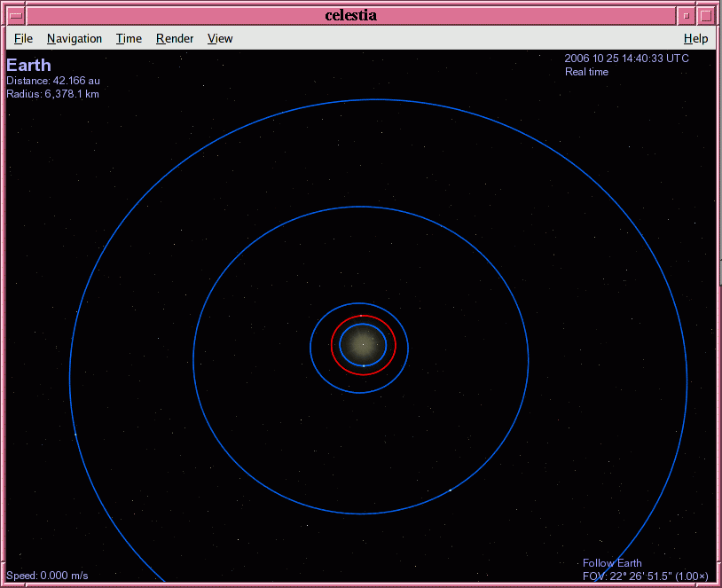Open the Help menu
Viewport: 722px width, 588px height.
pos(695,38)
